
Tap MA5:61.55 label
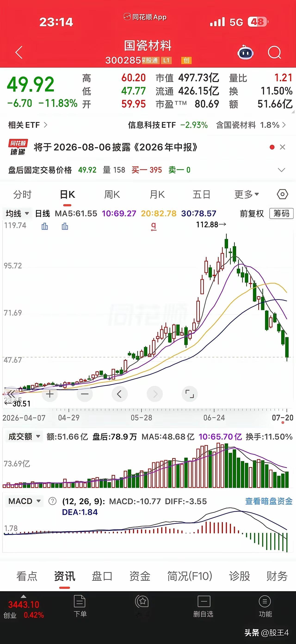coord(76,213)
